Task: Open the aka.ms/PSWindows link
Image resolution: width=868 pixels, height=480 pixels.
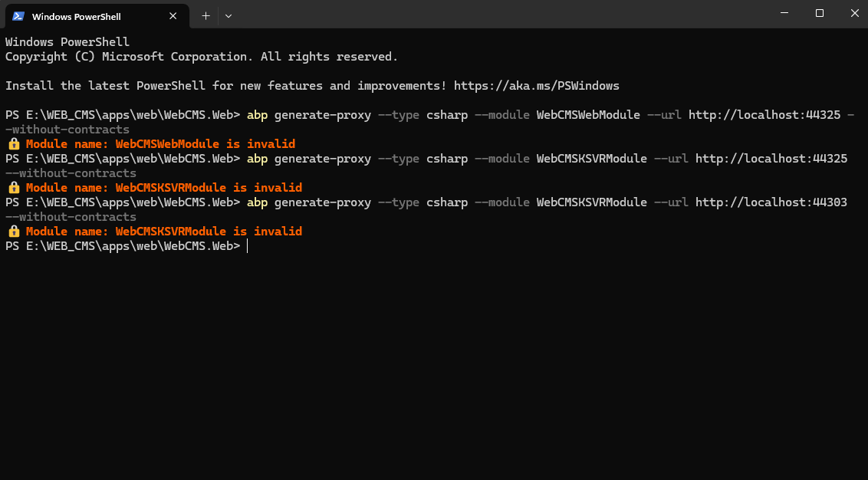Action: (x=536, y=86)
